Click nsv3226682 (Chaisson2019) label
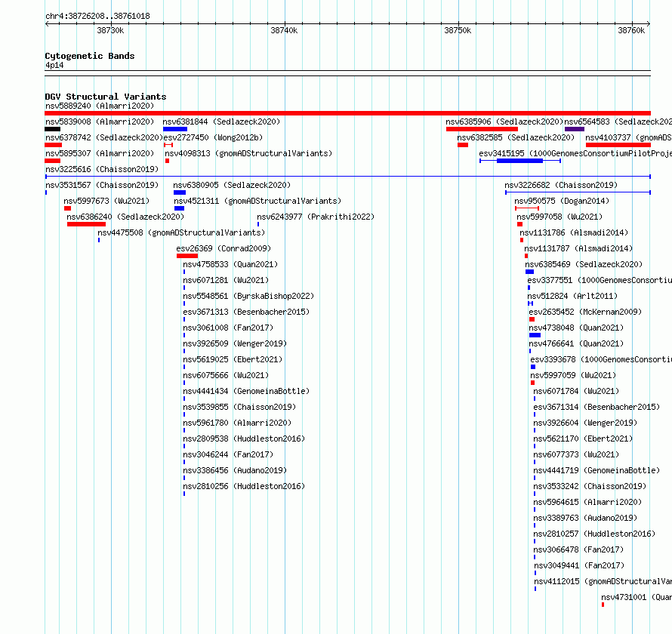672x634 pixels. [x=561, y=185]
